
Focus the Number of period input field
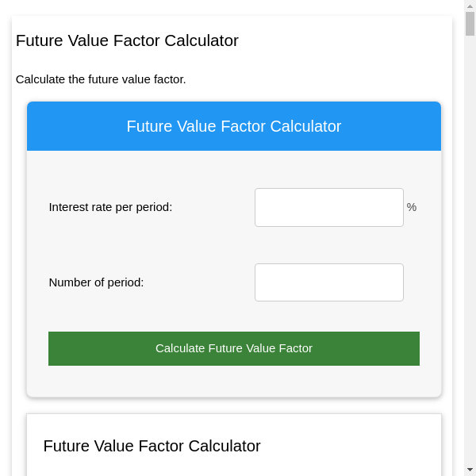328,282
